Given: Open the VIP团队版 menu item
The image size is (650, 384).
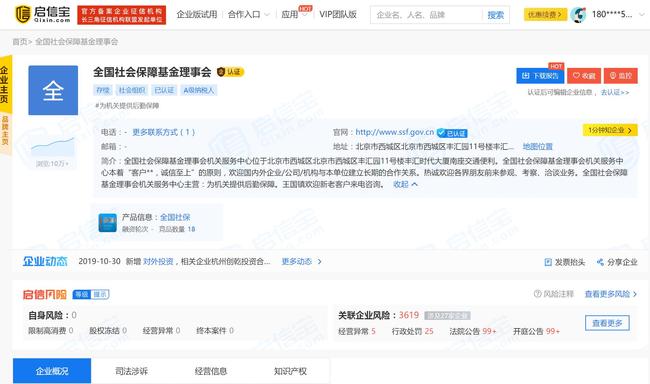Looking at the screenshot, I should pyautogui.click(x=338, y=15).
